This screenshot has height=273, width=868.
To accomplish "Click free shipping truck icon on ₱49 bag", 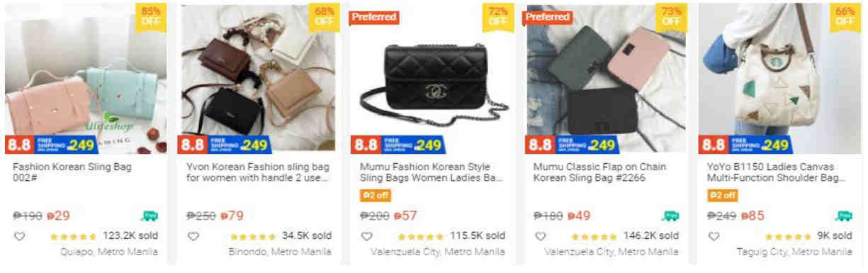I will pyautogui.click(x=670, y=216).
